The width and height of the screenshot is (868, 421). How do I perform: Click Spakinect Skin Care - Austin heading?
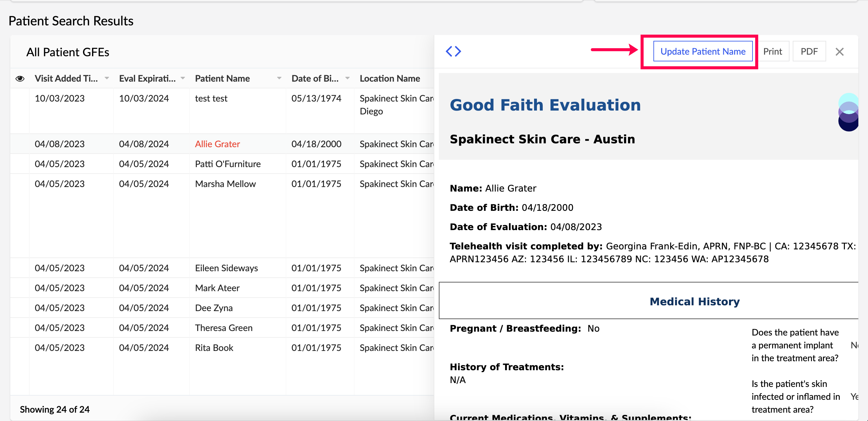point(542,139)
